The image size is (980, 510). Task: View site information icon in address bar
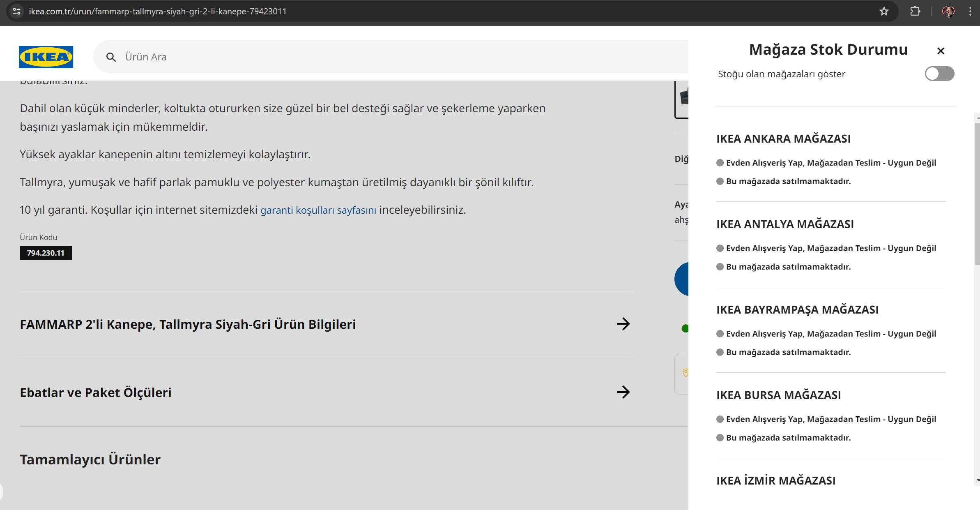(16, 12)
